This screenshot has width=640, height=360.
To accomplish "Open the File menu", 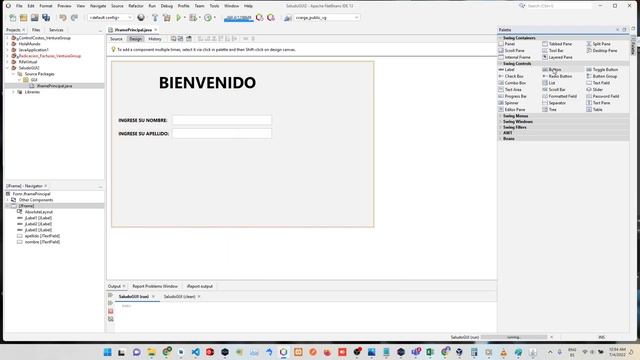I will [19, 6].
